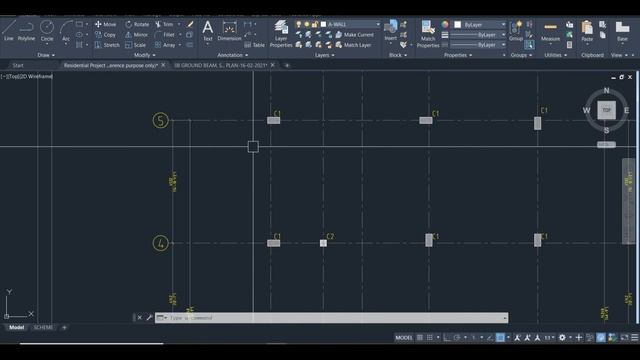
Task: Switch to Residential Project drawing tab
Action: click(111, 65)
